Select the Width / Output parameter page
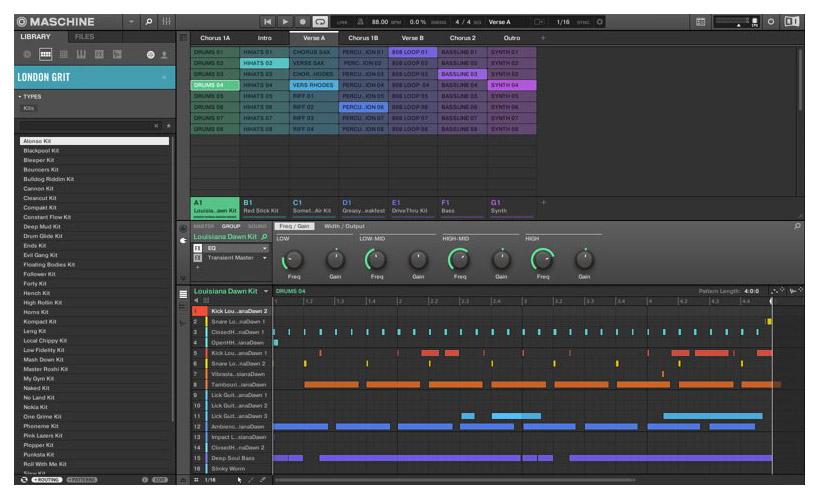 [343, 226]
